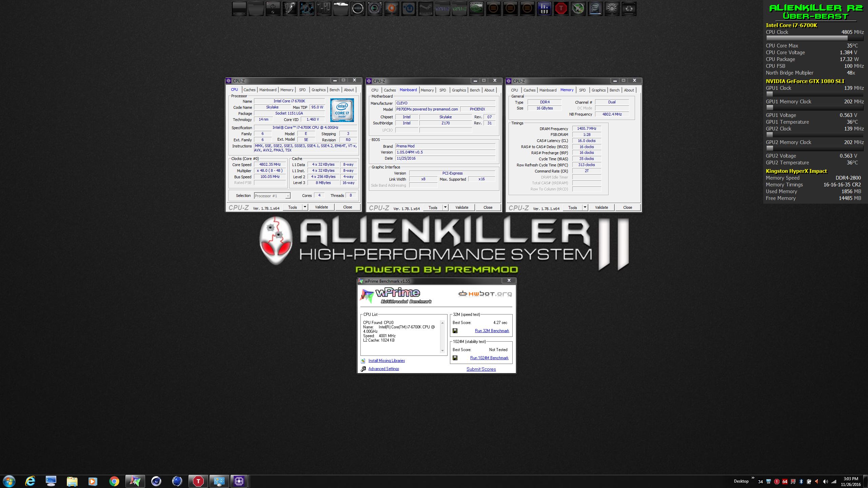Open Uplay from the top dock
Viewport: 868px width, 488px height.
(409, 8)
